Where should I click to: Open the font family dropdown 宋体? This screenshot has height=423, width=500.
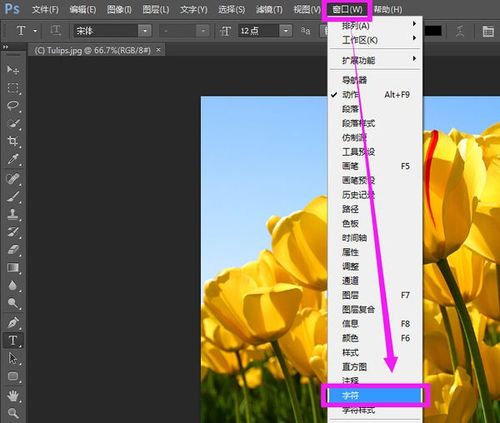[145, 31]
